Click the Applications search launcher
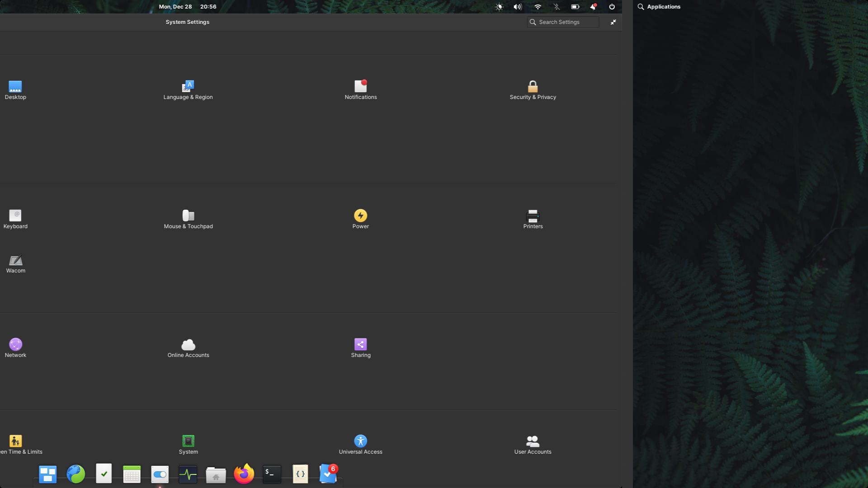868x488 pixels. pyautogui.click(x=658, y=7)
